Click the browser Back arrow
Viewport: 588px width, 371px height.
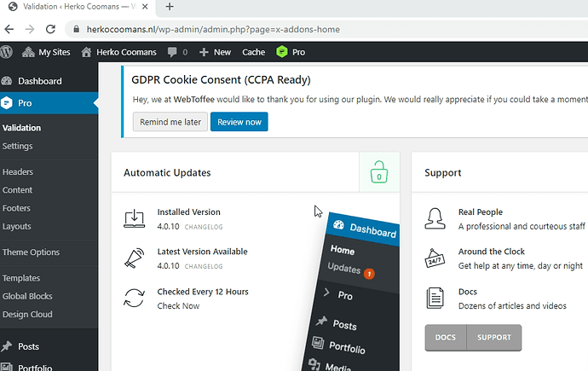(x=9, y=29)
